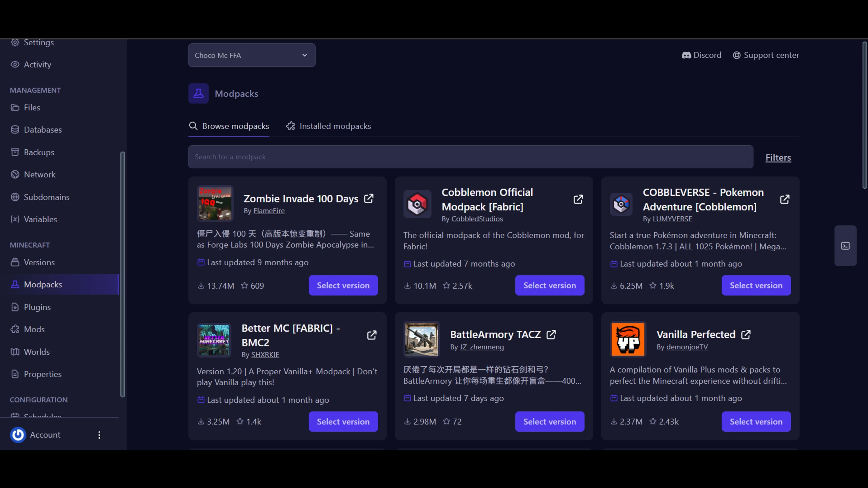Open external link for Zombie Invade 100 Days

369,198
